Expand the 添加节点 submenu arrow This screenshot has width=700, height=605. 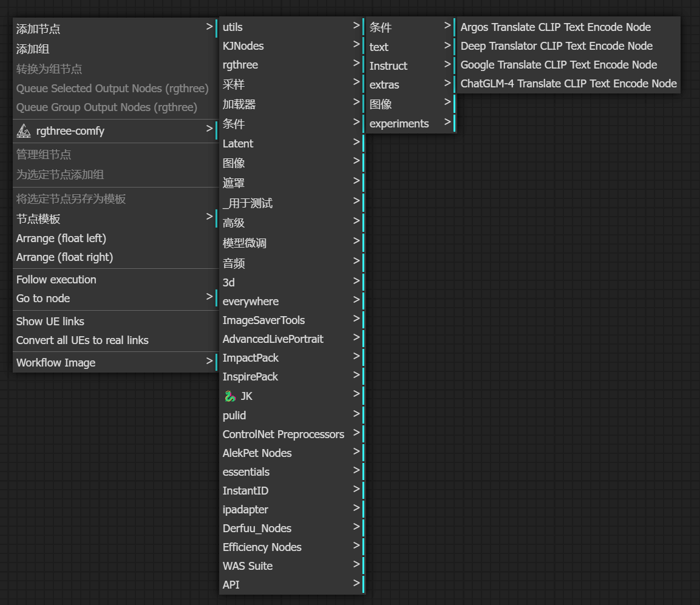coord(209,27)
